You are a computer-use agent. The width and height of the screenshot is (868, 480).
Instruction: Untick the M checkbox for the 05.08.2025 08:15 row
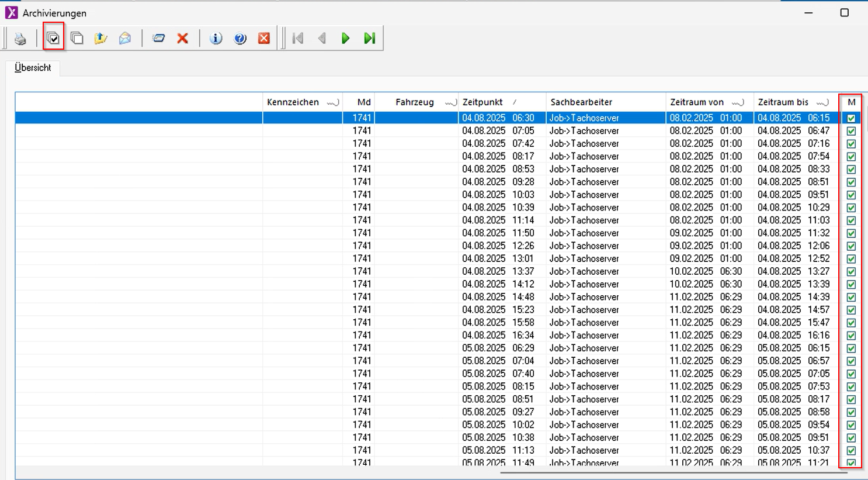(851, 386)
